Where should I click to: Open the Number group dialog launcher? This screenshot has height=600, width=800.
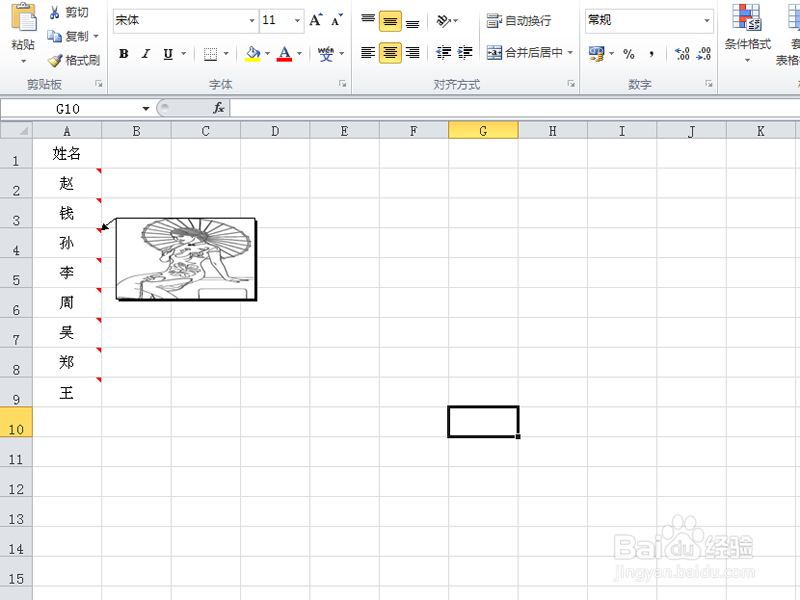pyautogui.click(x=709, y=84)
